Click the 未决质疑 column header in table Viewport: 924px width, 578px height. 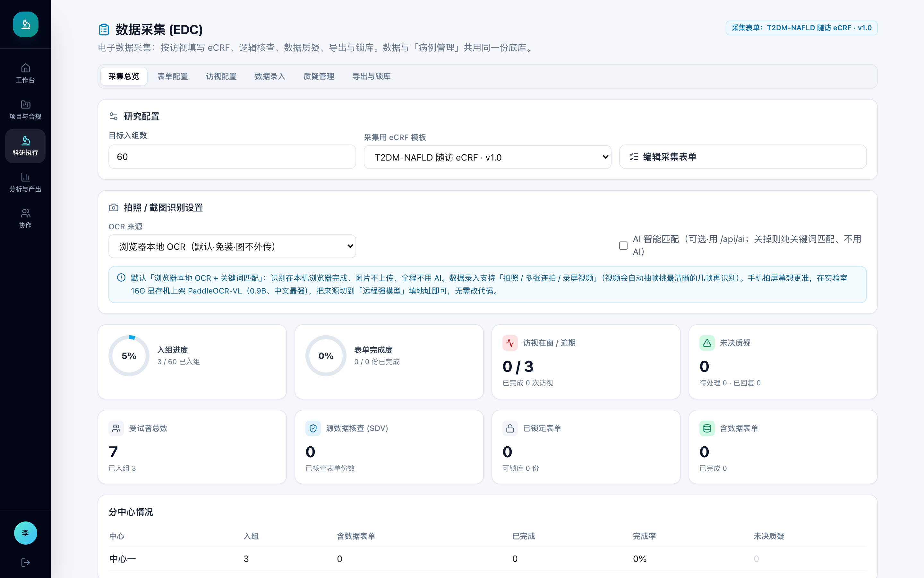[x=769, y=536]
